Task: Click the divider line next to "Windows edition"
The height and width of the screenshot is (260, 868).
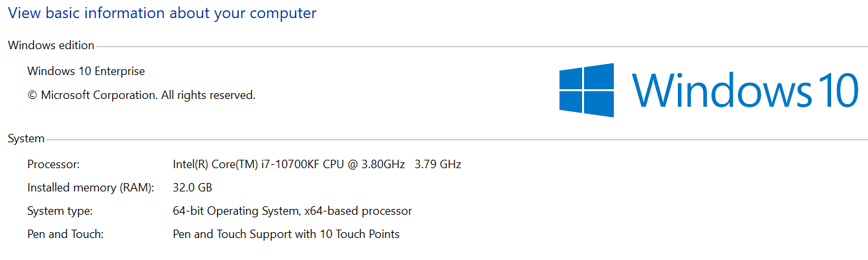Action: 453,46
